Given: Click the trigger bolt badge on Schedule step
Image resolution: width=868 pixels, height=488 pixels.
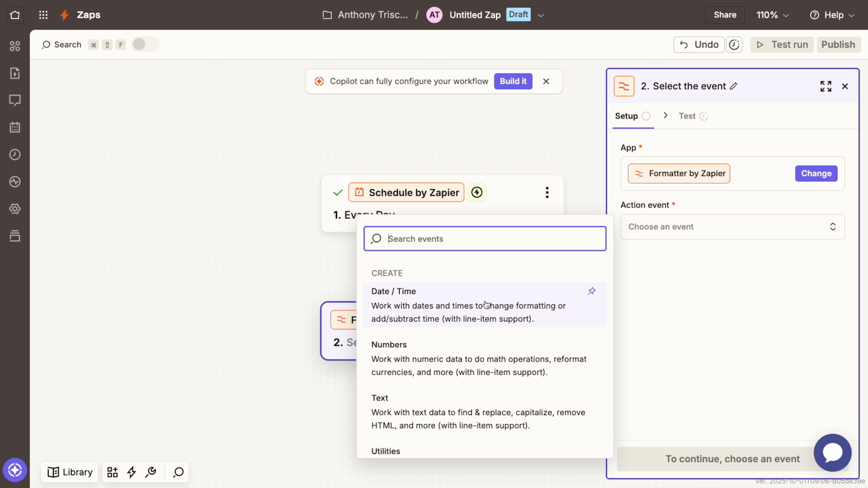Looking at the screenshot, I should pyautogui.click(x=477, y=192).
